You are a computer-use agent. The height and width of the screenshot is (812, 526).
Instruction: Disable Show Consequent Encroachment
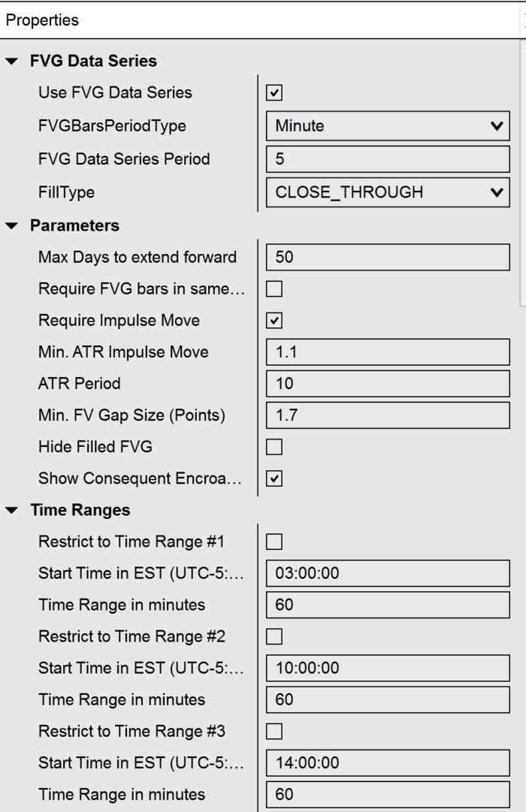click(x=274, y=478)
